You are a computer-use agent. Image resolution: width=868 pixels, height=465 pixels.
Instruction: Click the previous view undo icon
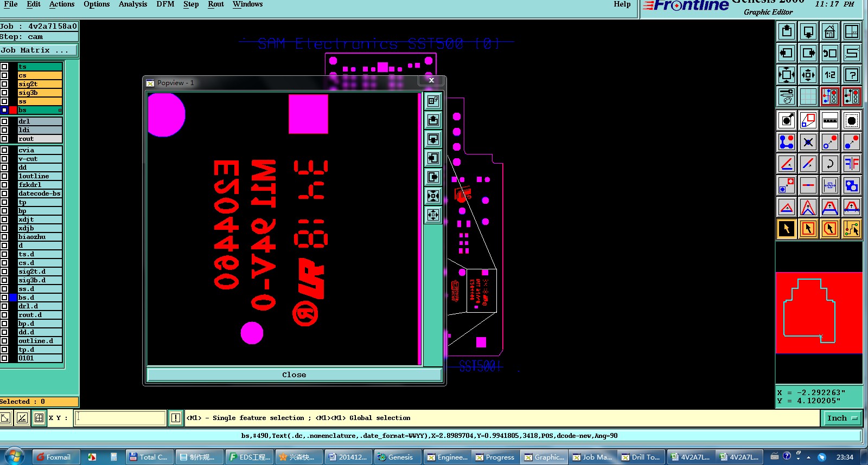pos(830,53)
